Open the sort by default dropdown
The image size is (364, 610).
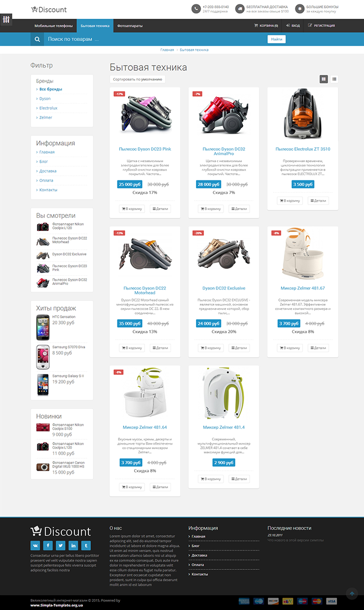pyautogui.click(x=138, y=80)
